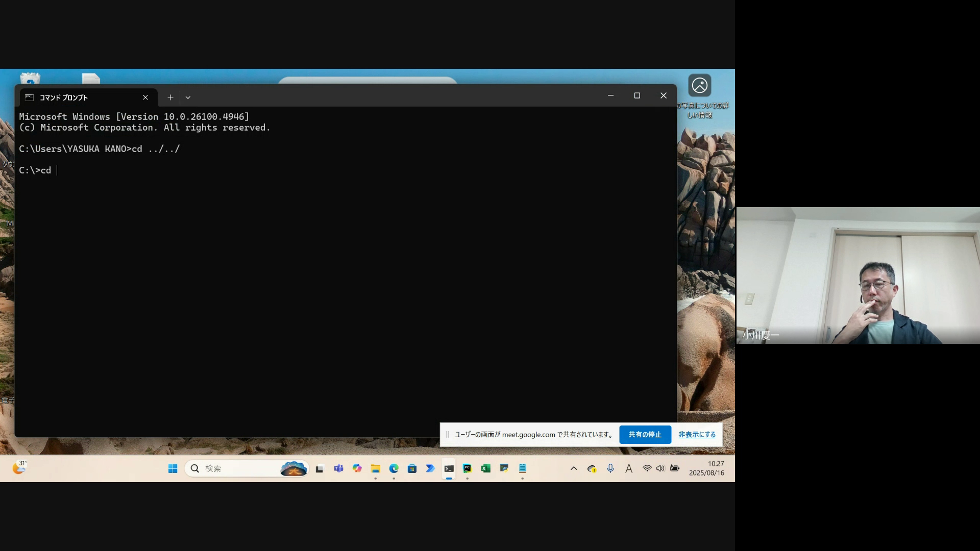Open volume control from system tray
The width and height of the screenshot is (980, 551).
click(660, 468)
